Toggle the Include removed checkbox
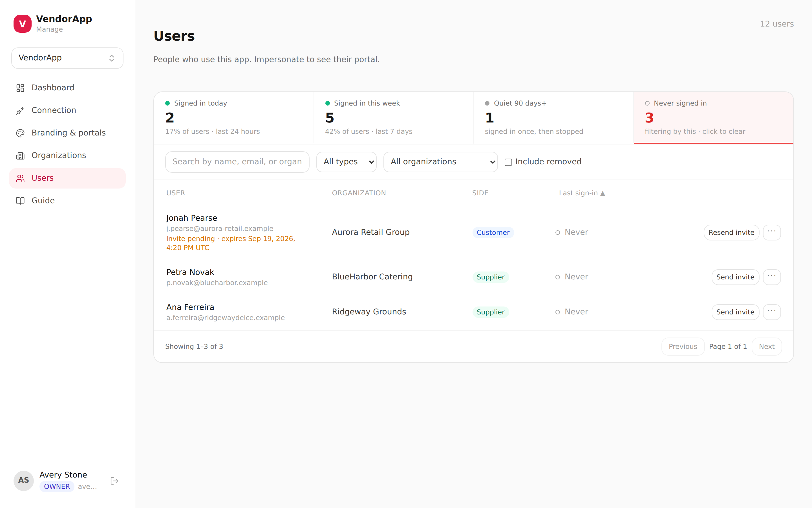Screen dimensions: 812x508 pos(508,162)
